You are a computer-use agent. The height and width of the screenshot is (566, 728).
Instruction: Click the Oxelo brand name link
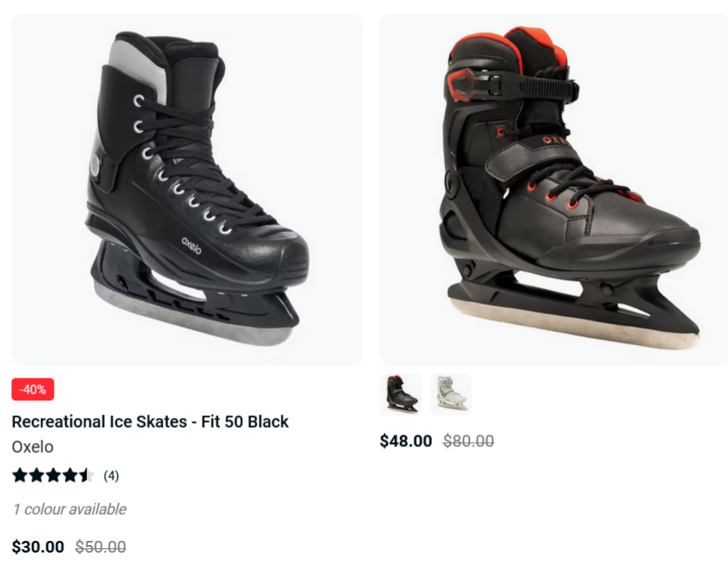33,446
